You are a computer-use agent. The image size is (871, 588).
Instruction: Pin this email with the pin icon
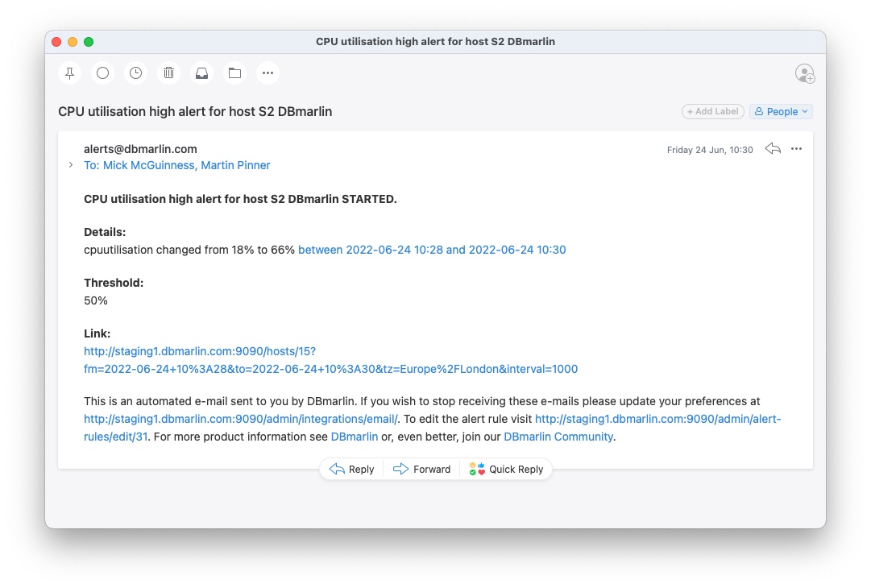pos(69,72)
